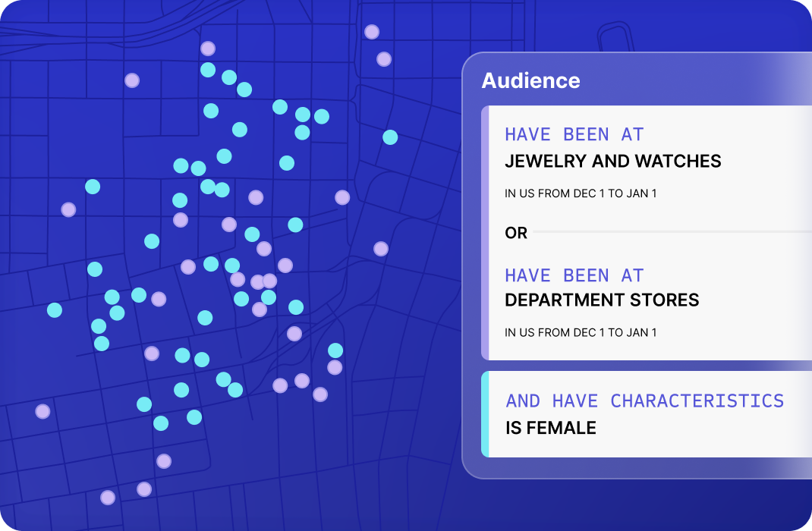
Task: Edit the date range under Jewelry and Watches
Action: (x=581, y=193)
